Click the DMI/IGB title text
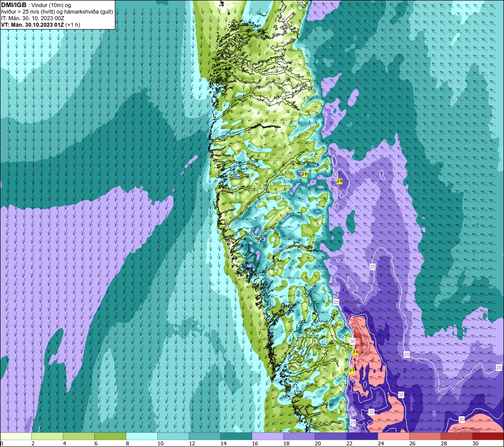Viewport: 504px width, 447px height. (x=14, y=5)
